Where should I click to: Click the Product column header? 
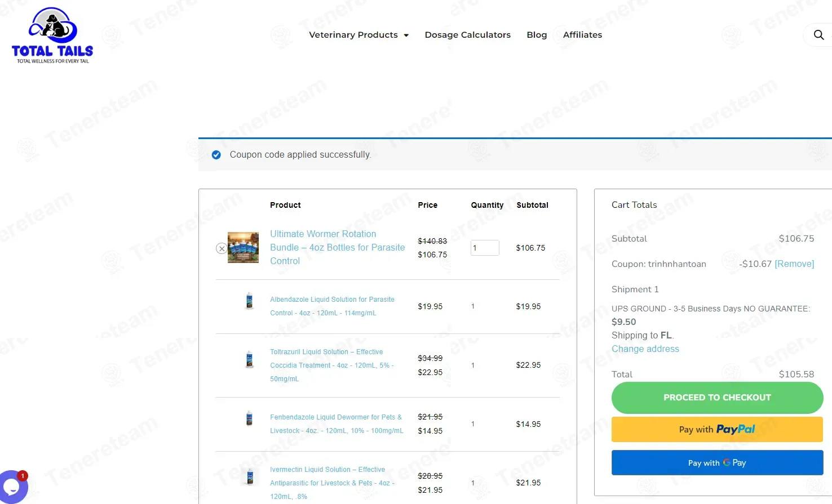(285, 205)
